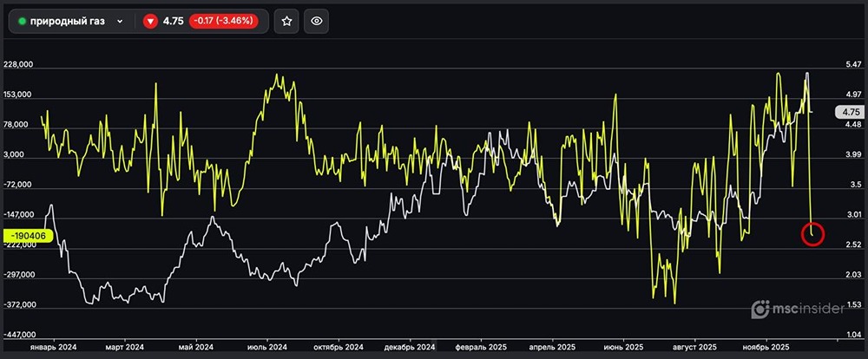868x359 pixels.
Task: Click the red down-arrow price indicator
Action: tap(150, 21)
